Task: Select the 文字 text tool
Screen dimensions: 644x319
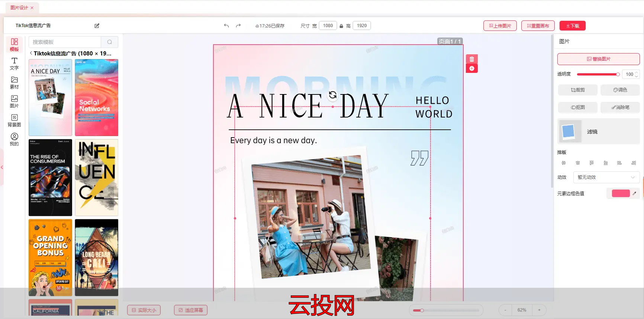Action: (14, 64)
